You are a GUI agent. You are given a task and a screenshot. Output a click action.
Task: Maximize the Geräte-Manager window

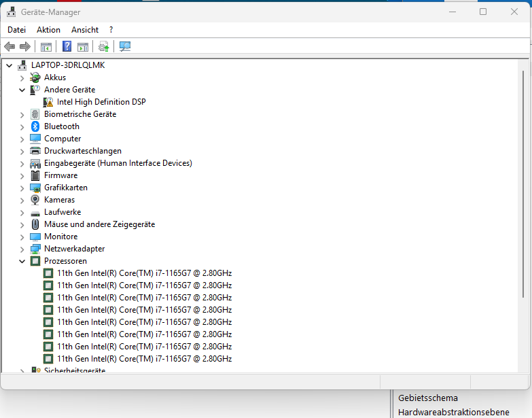[x=483, y=12]
